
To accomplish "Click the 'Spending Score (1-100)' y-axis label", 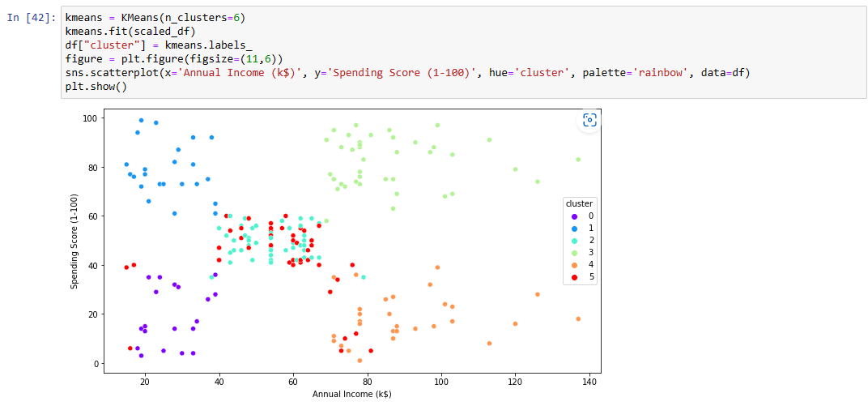I will 74,241.
